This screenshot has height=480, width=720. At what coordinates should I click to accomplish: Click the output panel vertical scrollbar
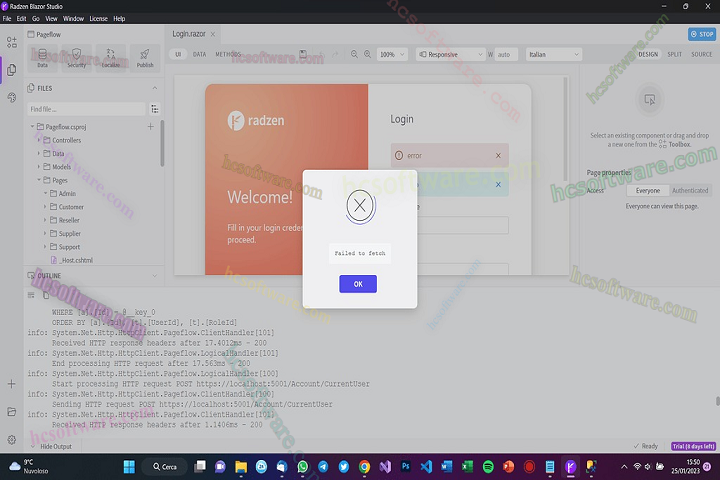[717, 401]
